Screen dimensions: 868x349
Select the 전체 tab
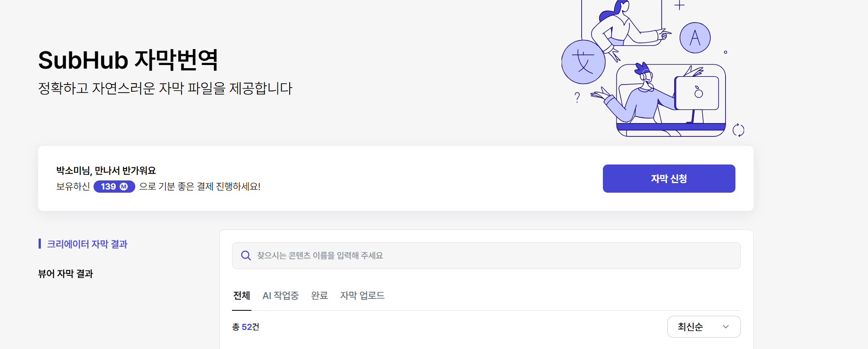tap(242, 296)
